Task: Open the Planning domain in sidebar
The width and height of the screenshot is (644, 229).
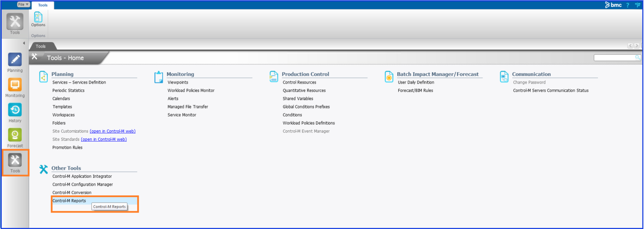Action: tap(15, 60)
